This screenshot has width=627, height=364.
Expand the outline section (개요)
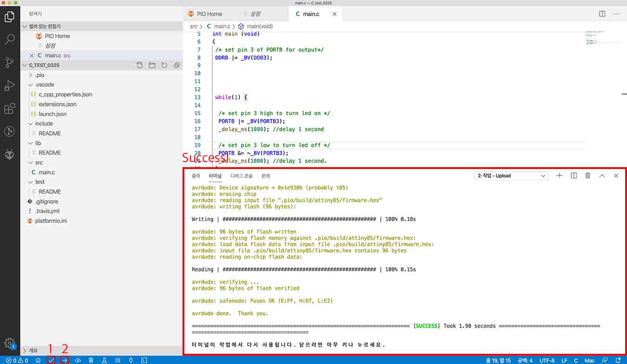(33, 351)
